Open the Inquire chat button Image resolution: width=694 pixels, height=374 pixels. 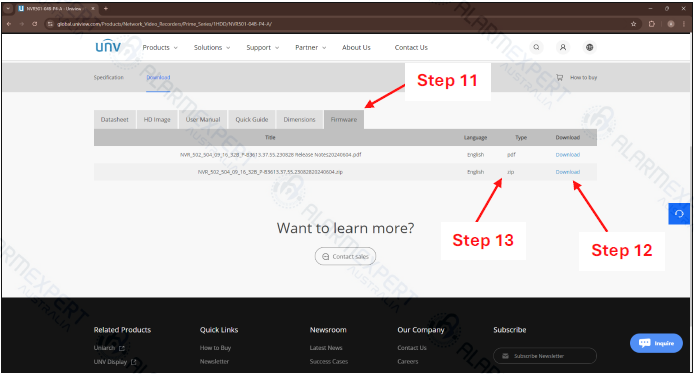656,343
